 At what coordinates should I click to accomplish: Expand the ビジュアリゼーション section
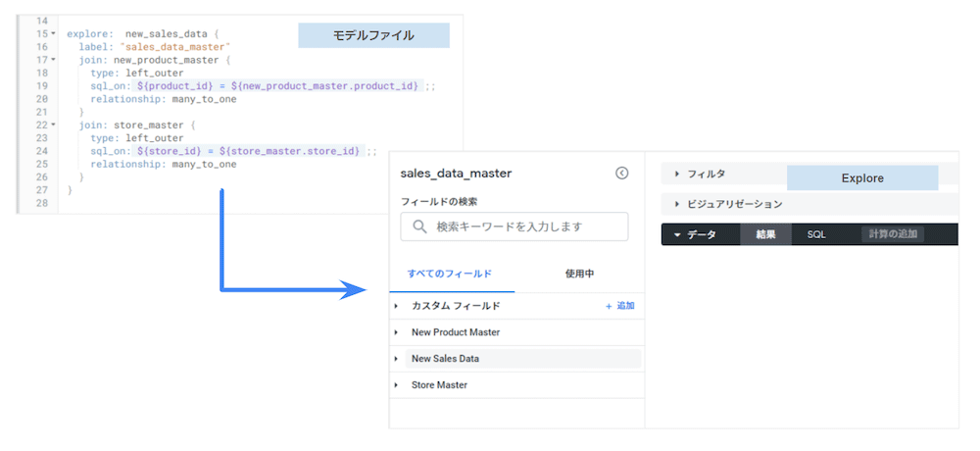coord(677,204)
